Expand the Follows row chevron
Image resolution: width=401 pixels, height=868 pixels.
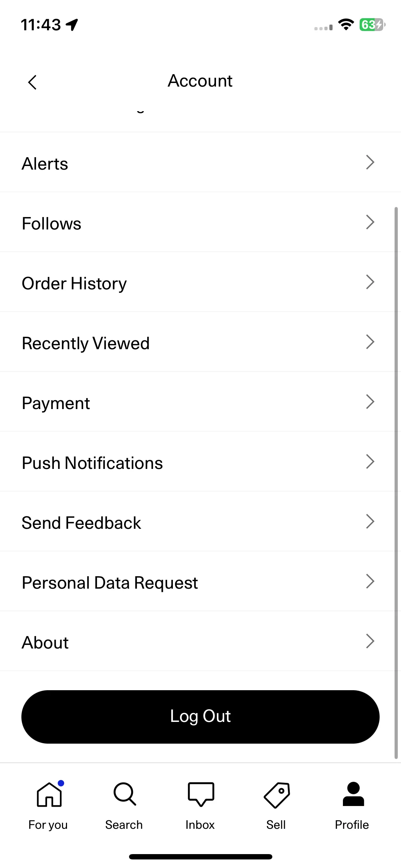click(370, 222)
